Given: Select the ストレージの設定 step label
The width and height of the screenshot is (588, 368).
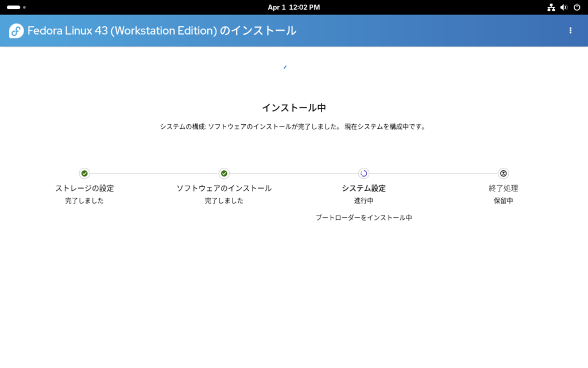Looking at the screenshot, I should (x=84, y=188).
